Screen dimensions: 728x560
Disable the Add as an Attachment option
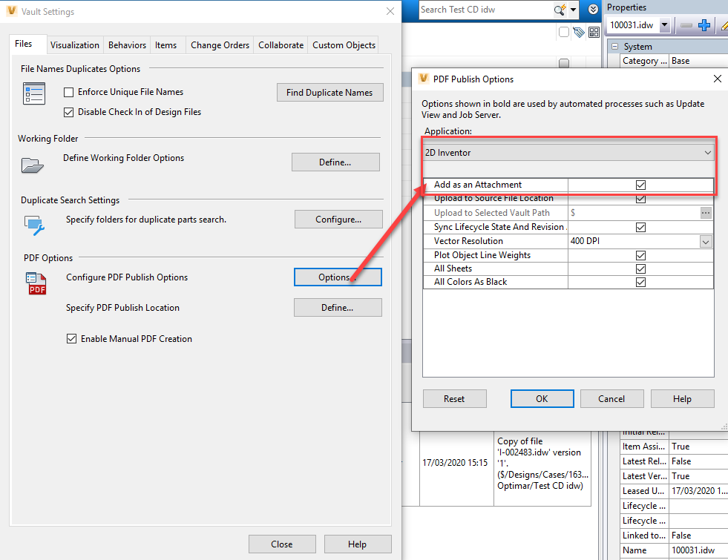click(x=640, y=185)
